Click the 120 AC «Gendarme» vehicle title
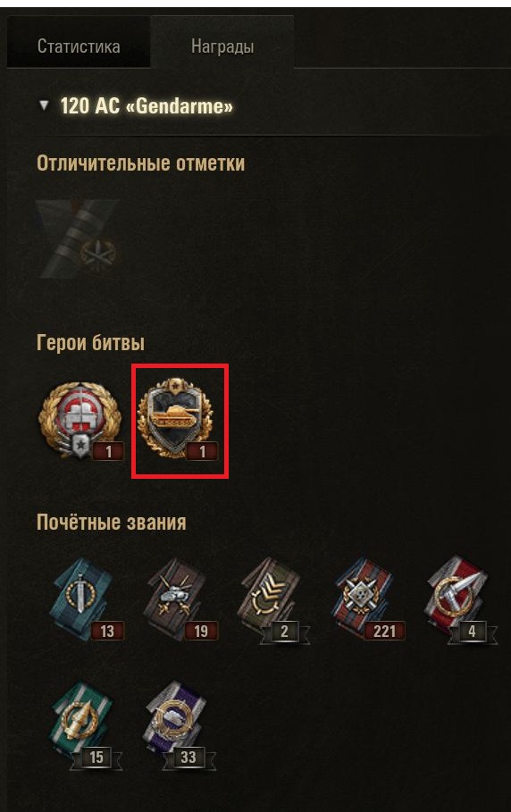Screen dimensions: 511x812 coord(147,106)
